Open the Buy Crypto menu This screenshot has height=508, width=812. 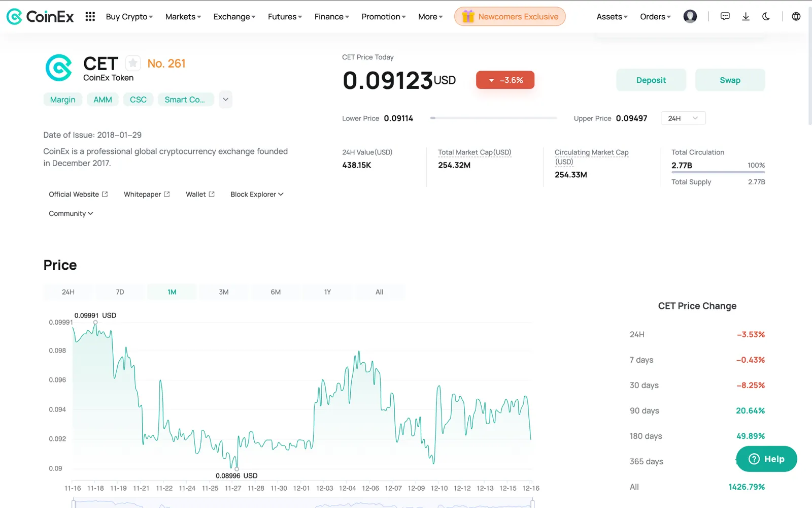129,17
